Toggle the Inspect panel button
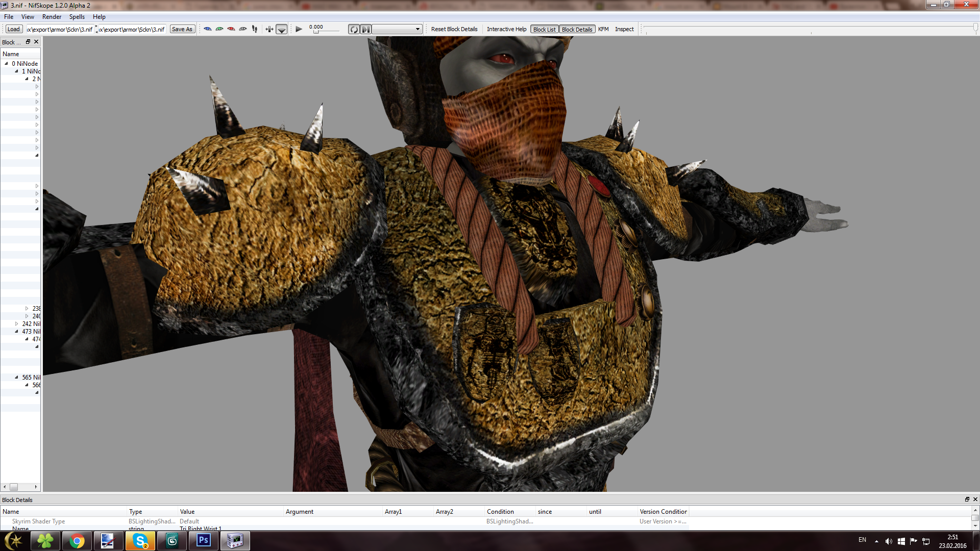Viewport: 980px width, 551px height. [624, 29]
